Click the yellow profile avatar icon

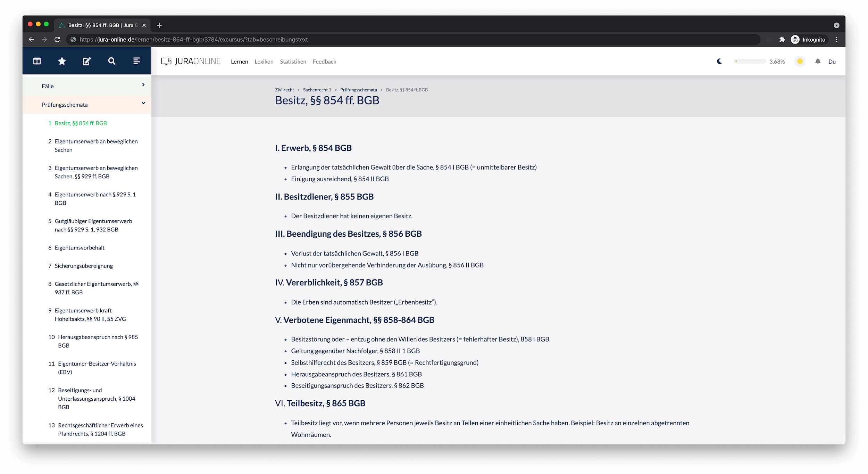coord(800,61)
